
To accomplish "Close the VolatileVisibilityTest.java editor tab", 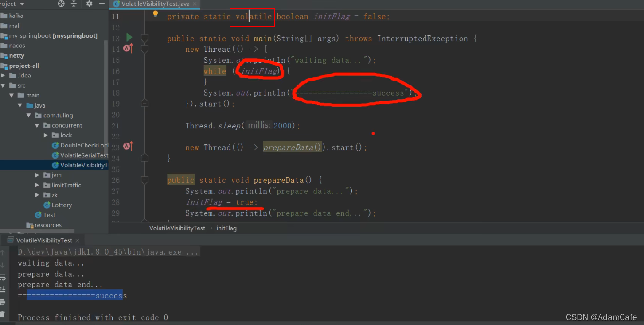I will click(x=195, y=4).
